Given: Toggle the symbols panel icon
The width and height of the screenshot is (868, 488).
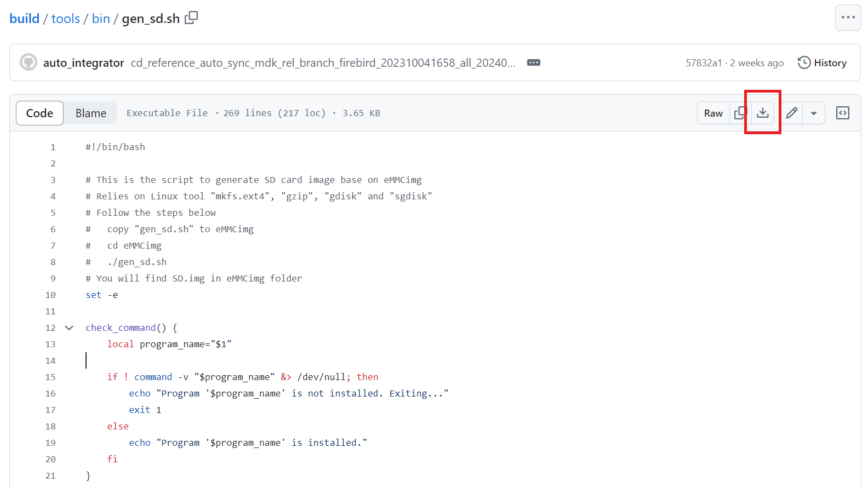Looking at the screenshot, I should (x=842, y=113).
